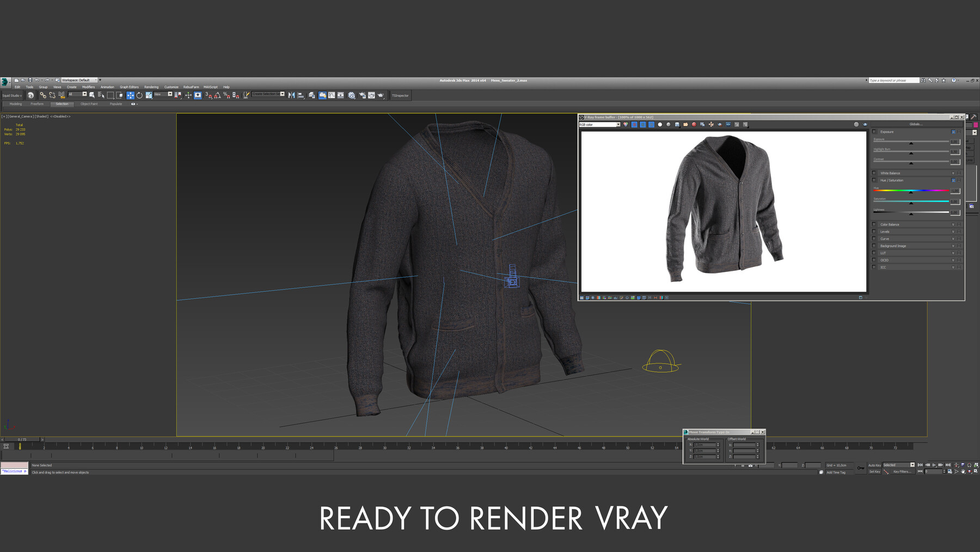Switch to the Object Paint ribbon tab
Viewport: 980px width, 552px height.
tap(89, 104)
